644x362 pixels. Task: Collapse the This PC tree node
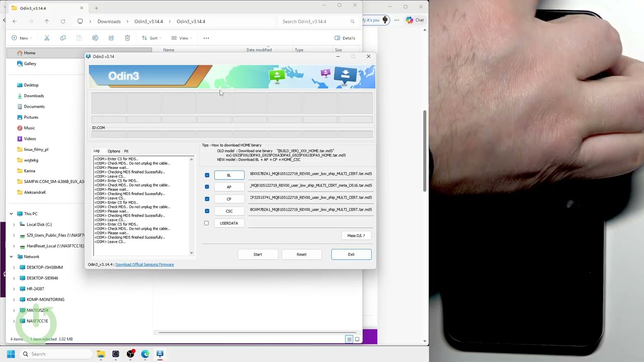pos(11,214)
